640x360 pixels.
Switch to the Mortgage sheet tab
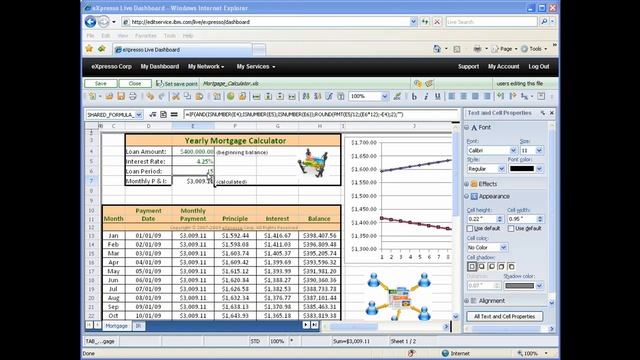pos(116,326)
